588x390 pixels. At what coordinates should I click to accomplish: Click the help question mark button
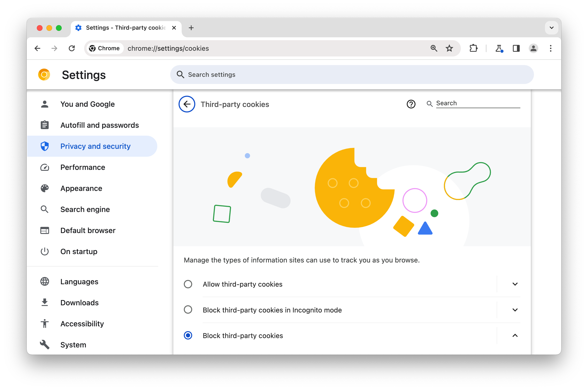pos(411,104)
